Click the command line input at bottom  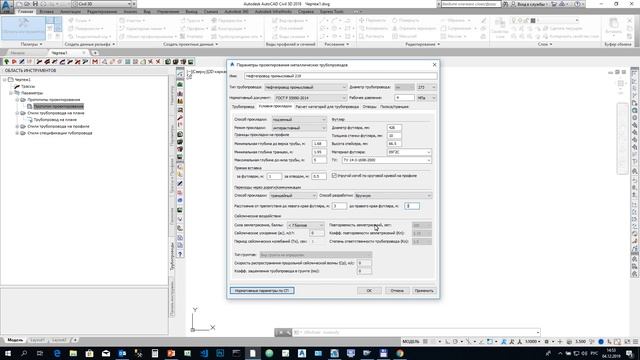416,332
